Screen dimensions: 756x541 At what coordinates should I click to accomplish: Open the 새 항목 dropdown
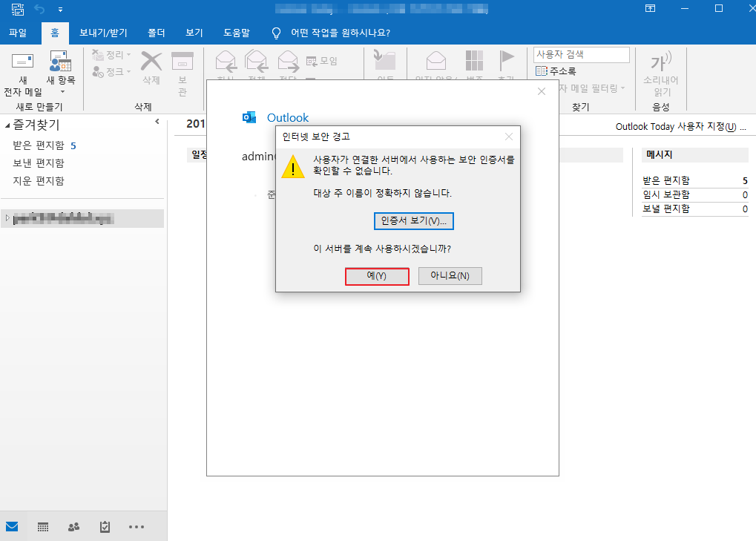[x=61, y=73]
